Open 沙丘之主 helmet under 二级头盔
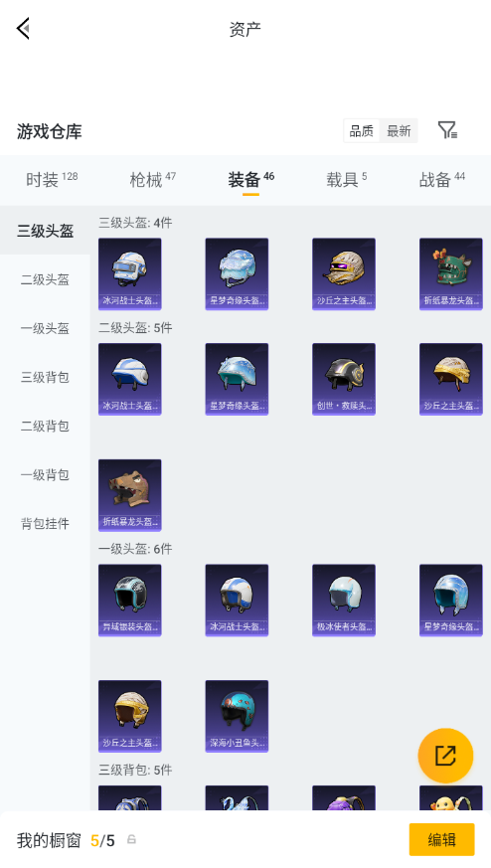The width and height of the screenshot is (491, 868). pyautogui.click(x=450, y=379)
